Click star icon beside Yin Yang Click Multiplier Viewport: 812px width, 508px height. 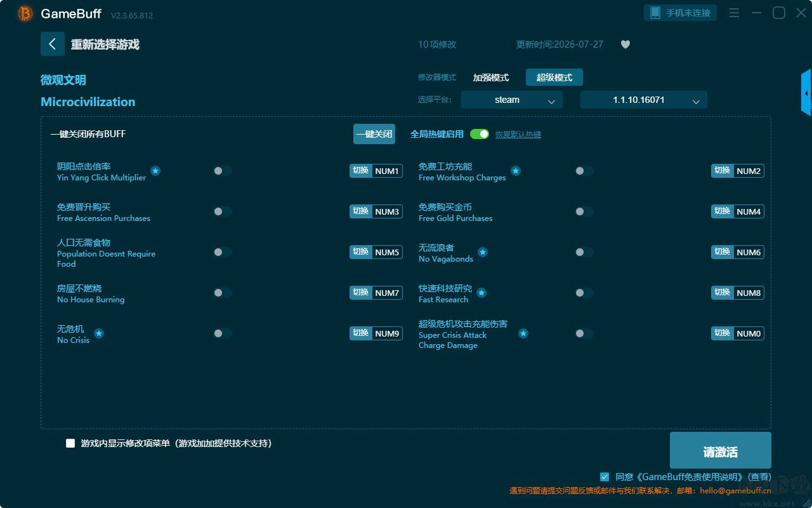pos(155,171)
